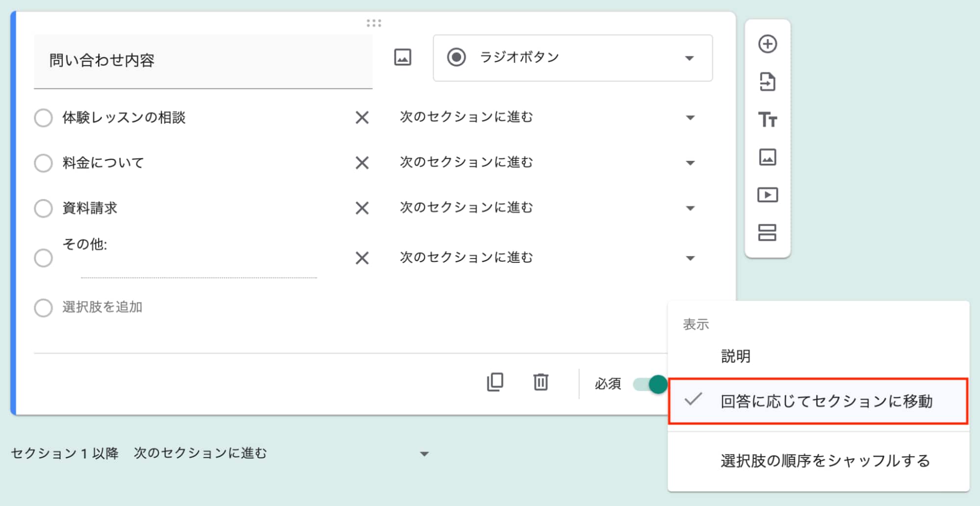
Task: Insert an image next to the question title
Action: point(402,57)
